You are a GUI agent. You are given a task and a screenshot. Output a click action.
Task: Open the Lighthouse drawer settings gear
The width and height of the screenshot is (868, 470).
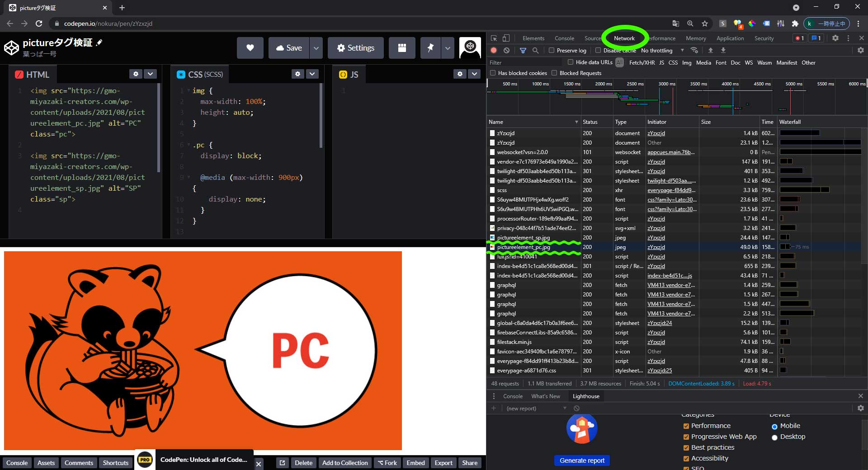tap(861, 408)
